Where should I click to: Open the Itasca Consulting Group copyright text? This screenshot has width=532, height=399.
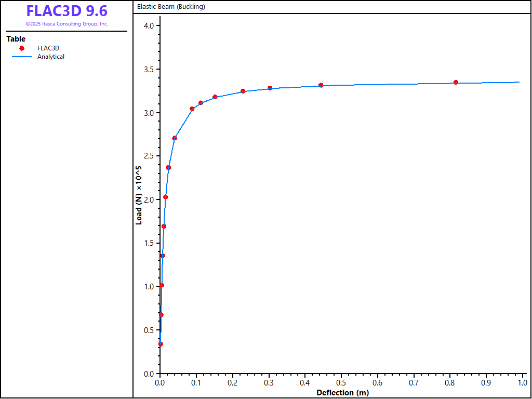pos(66,24)
